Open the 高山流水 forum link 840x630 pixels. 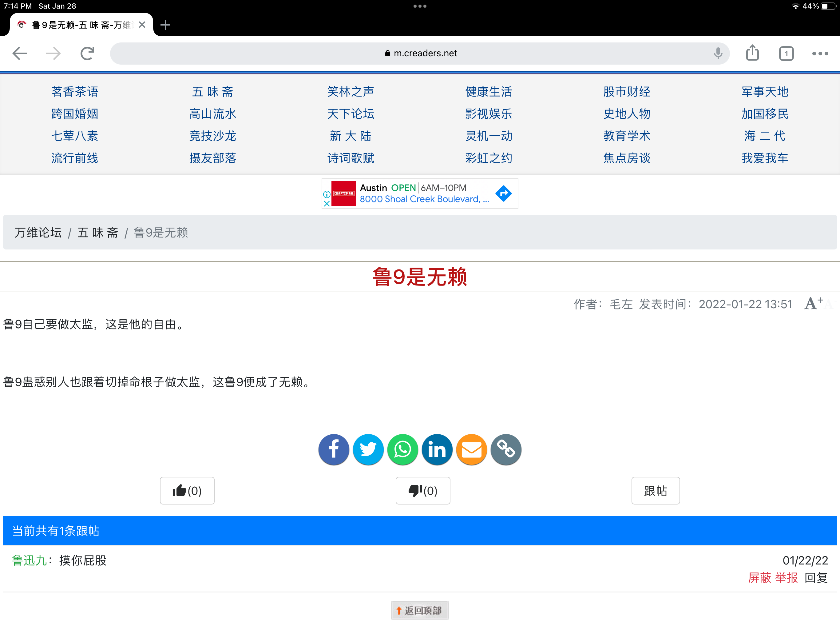click(x=213, y=114)
